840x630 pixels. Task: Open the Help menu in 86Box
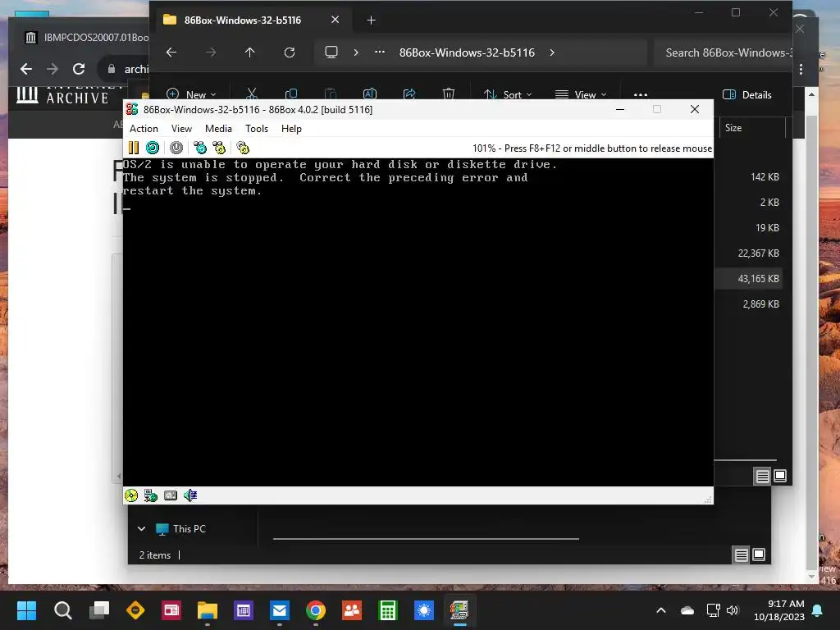[x=291, y=129]
